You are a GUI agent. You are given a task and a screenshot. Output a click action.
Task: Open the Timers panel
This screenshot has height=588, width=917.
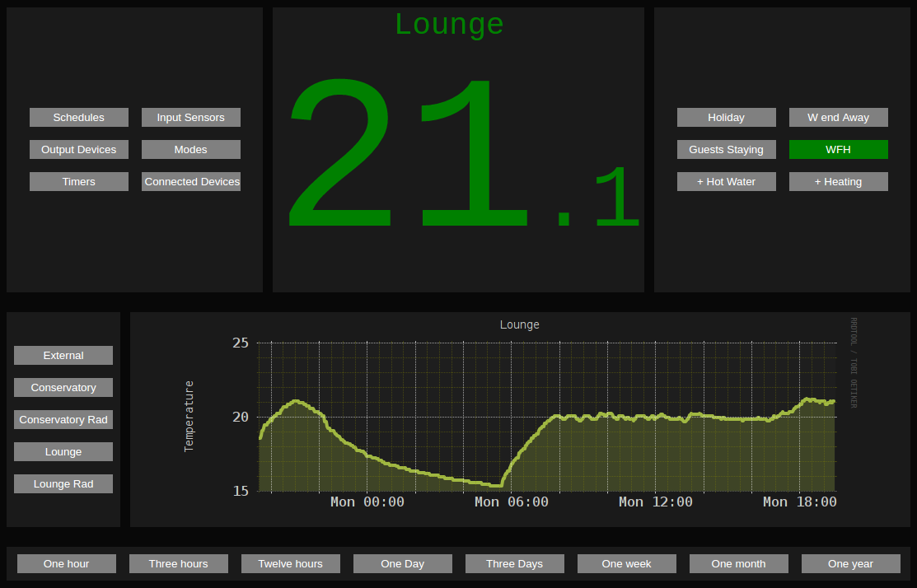pyautogui.click(x=78, y=181)
